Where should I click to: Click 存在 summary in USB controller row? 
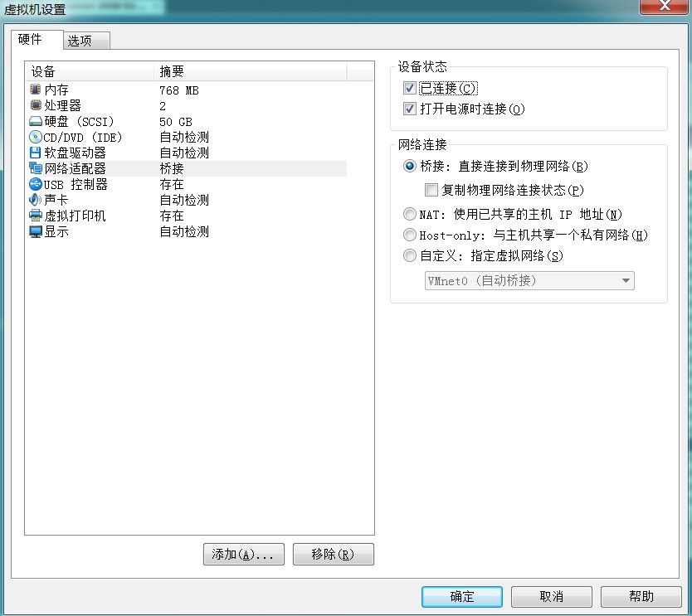(x=172, y=184)
